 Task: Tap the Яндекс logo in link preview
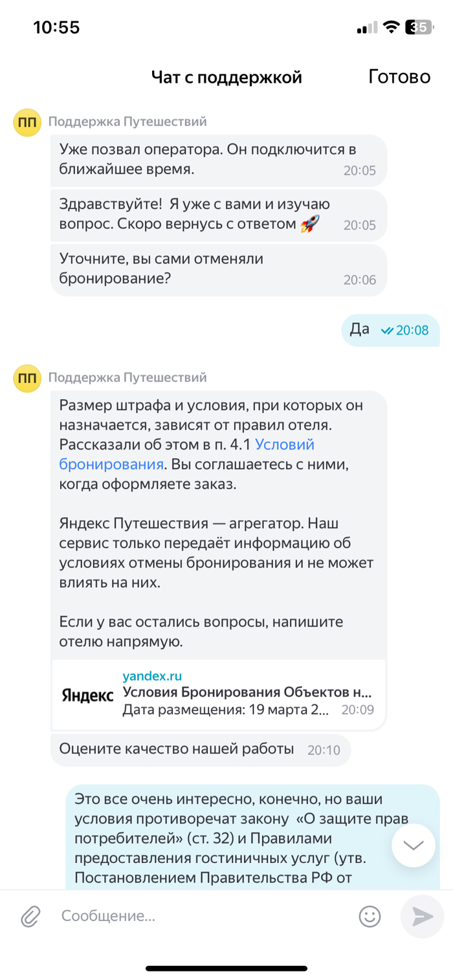(x=87, y=695)
